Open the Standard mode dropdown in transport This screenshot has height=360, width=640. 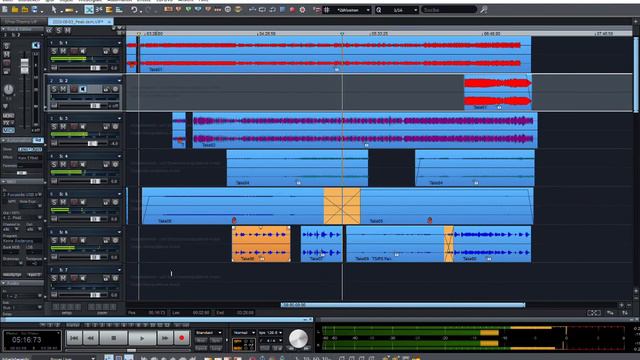click(209, 333)
